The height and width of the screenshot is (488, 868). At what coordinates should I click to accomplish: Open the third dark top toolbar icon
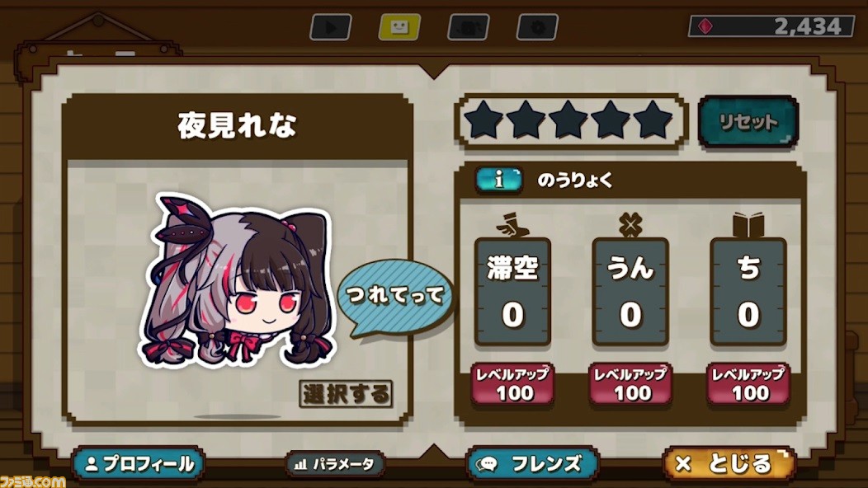[469, 27]
